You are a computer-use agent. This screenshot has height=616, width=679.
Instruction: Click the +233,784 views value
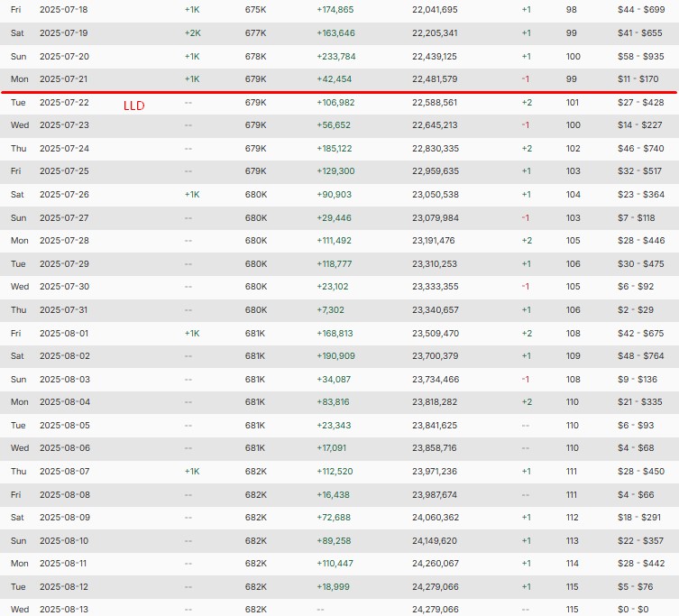pyautogui.click(x=336, y=56)
